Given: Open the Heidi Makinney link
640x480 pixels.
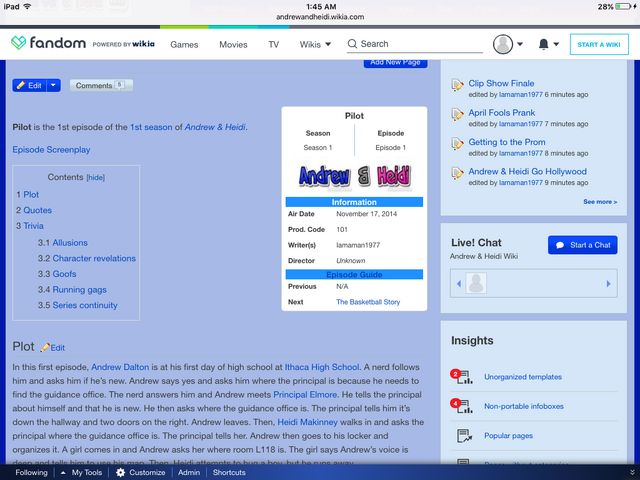Looking at the screenshot, I should click(x=307, y=422).
